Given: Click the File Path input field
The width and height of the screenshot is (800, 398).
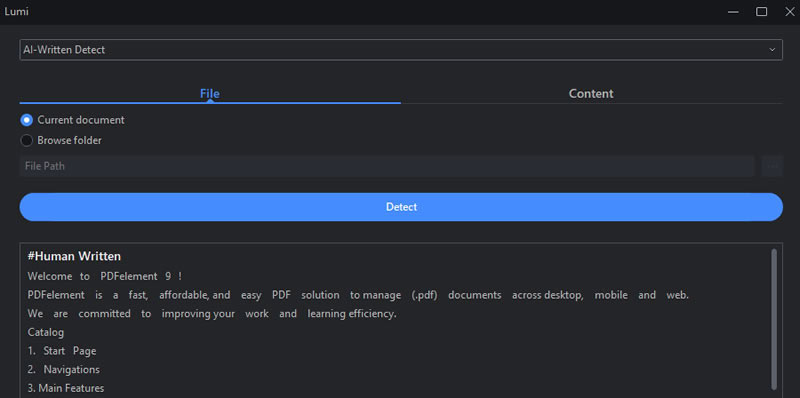Looking at the screenshot, I should [387, 166].
